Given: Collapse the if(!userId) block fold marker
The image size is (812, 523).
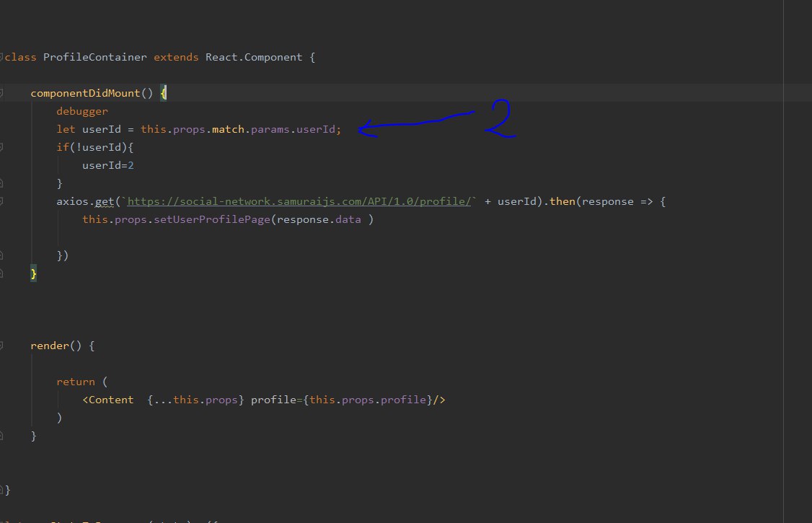Looking at the screenshot, I should 1,147.
